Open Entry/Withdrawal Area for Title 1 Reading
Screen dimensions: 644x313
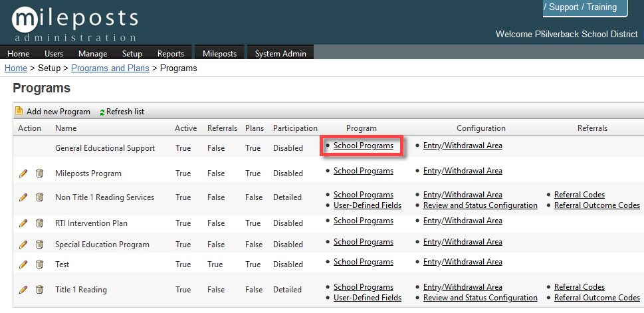pyautogui.click(x=463, y=287)
